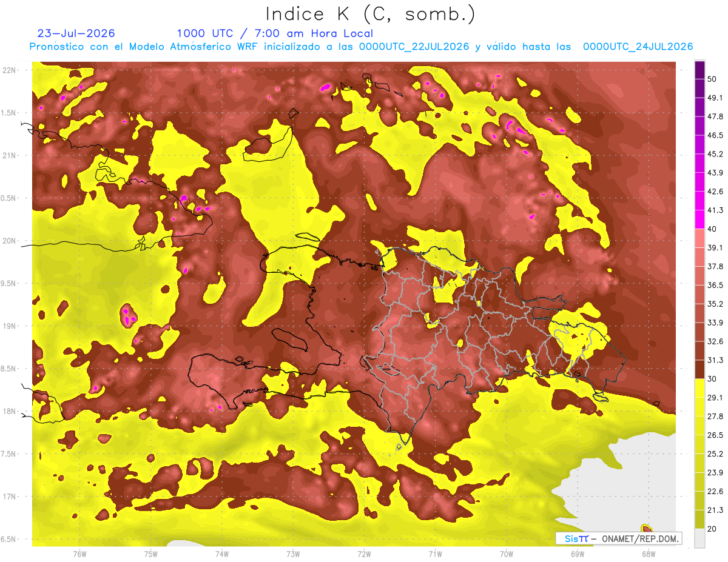Click the colorbar value '50'
Screen dimensions: 728x562
click(x=712, y=79)
